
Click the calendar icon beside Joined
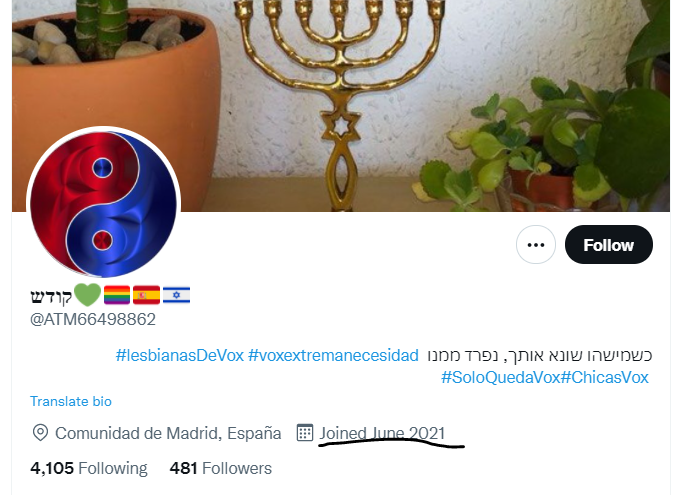(305, 433)
